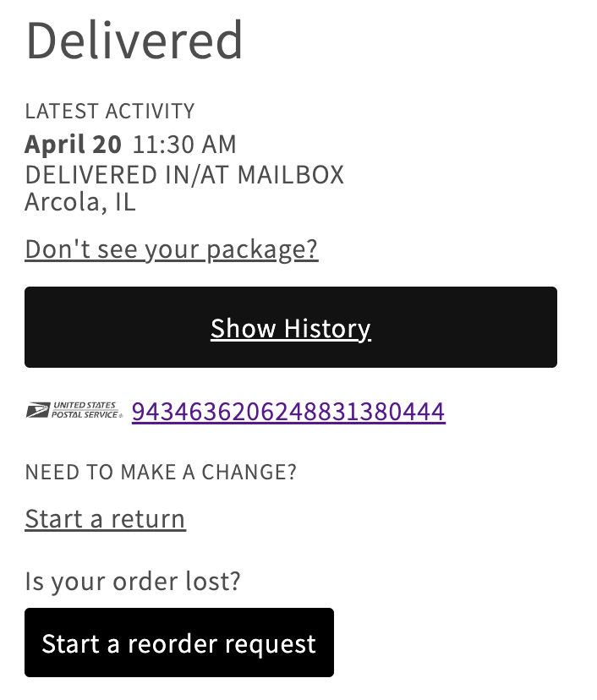Click the NEED TO MAKE A CHANGE? label
Image resolution: width=597 pixels, height=700 pixels.
(161, 472)
